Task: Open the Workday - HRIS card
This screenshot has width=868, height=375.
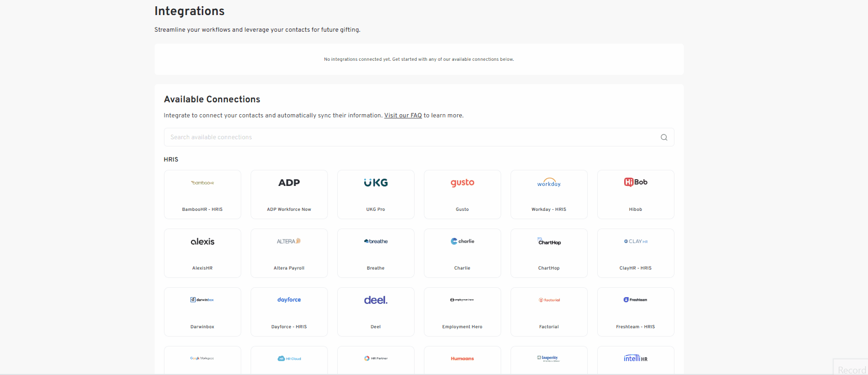Action: 549,194
